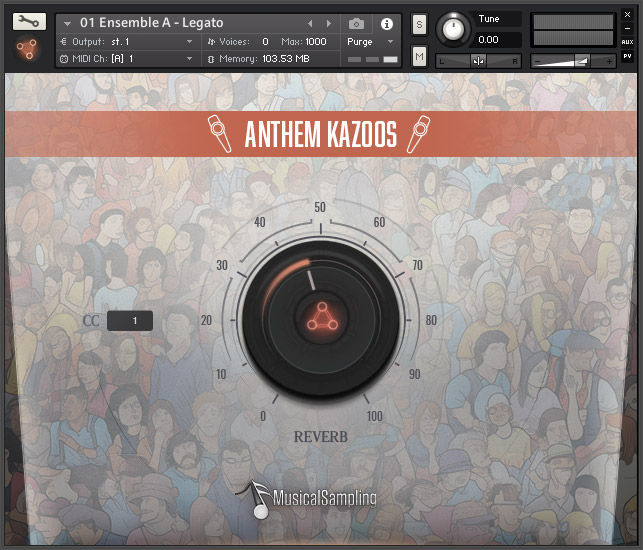Click the left kazoo icon in banner

coord(219,134)
